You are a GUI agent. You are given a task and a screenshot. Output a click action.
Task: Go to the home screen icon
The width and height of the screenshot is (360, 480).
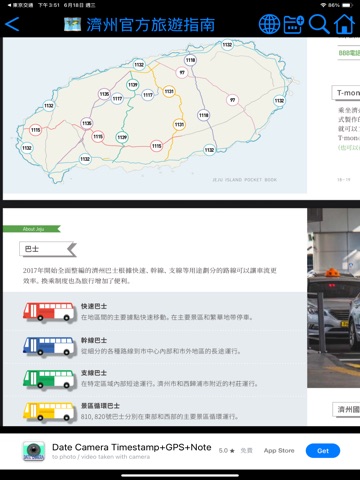point(344,24)
